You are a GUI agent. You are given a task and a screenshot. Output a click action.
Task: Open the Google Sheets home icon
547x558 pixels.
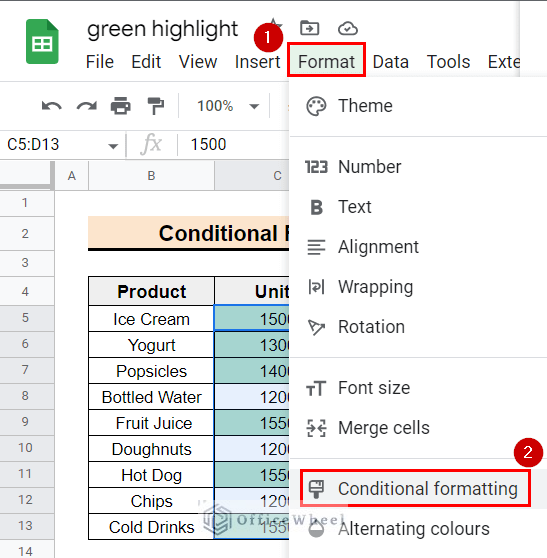pos(42,42)
